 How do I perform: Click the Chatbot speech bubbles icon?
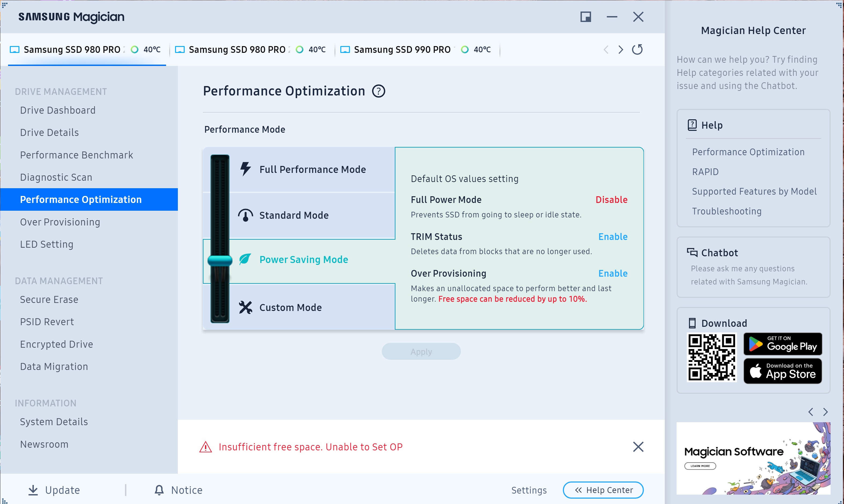(x=692, y=252)
